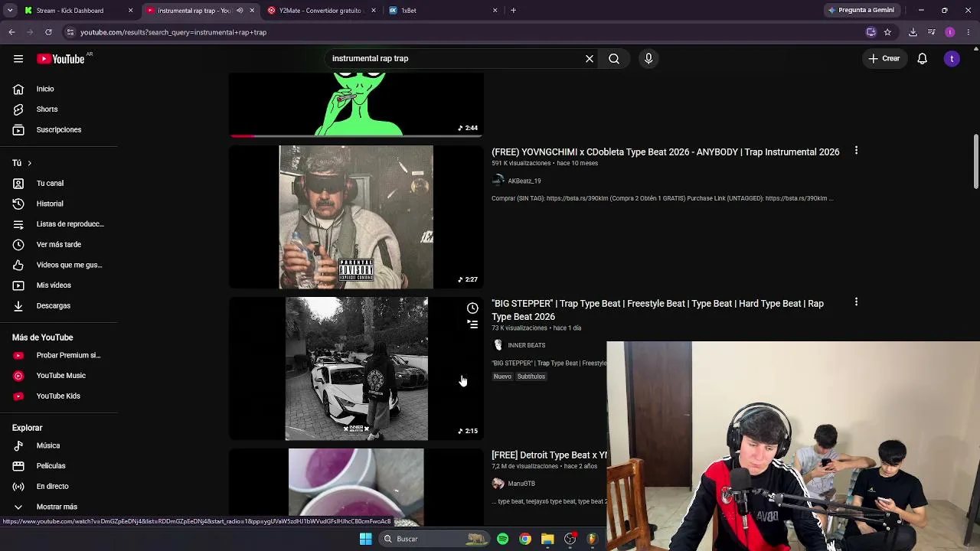Open Chrome downloads icon

coord(913,32)
